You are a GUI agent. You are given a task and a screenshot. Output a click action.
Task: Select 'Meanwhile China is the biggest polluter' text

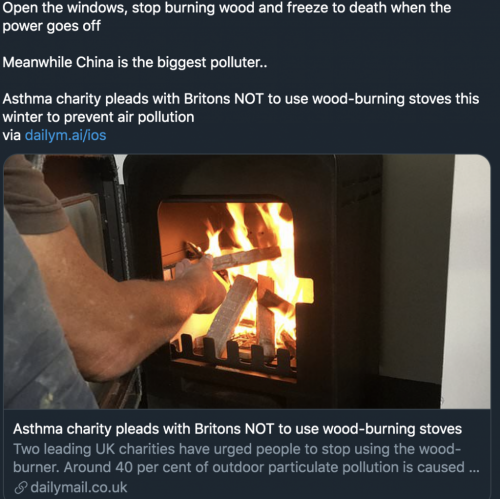(x=135, y=62)
